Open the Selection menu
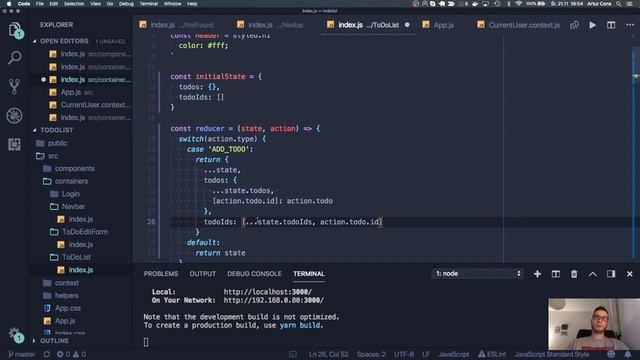Image resolution: width=640 pixels, height=360 pixels. 74,4
